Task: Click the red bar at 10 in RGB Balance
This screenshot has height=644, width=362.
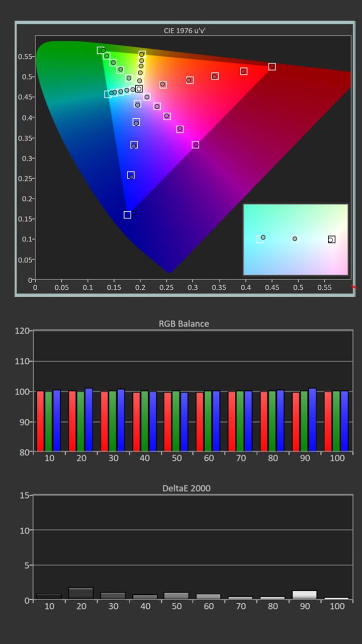Action: (x=40, y=421)
